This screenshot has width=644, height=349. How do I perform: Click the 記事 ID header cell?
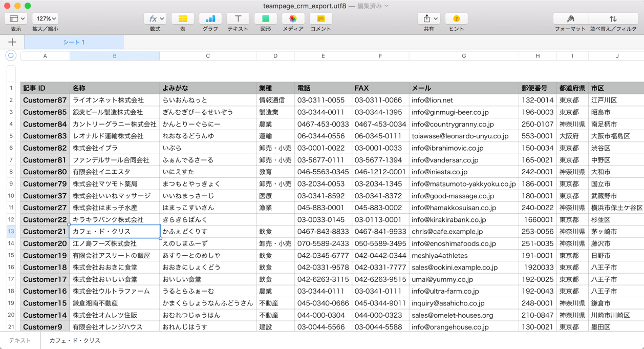coord(45,88)
